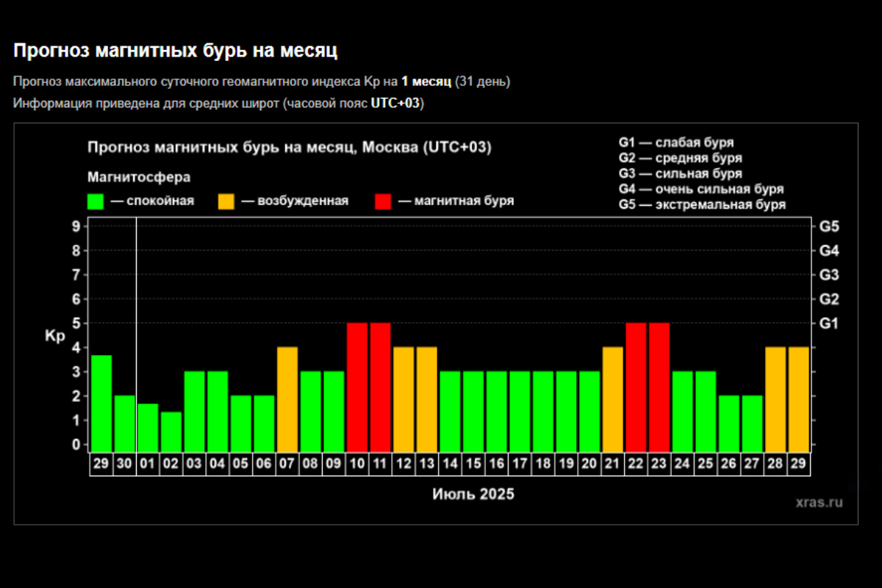Click Kp value 0 on left axis
The width and height of the screenshot is (882, 588).
coord(76,445)
